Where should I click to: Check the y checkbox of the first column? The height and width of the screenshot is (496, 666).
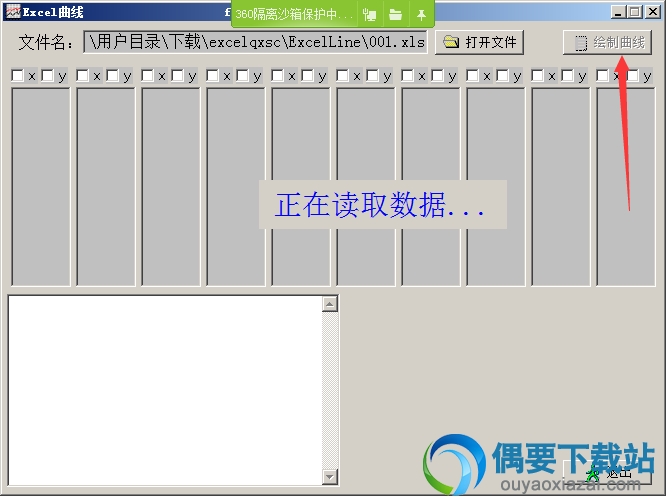[x=48, y=76]
